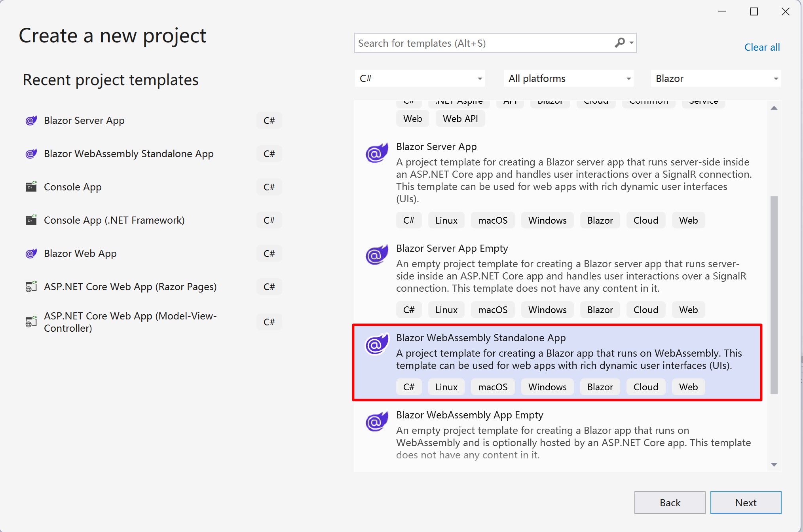Select Blazor WebAssembly Standalone App recent template
803x532 pixels.
129,154
